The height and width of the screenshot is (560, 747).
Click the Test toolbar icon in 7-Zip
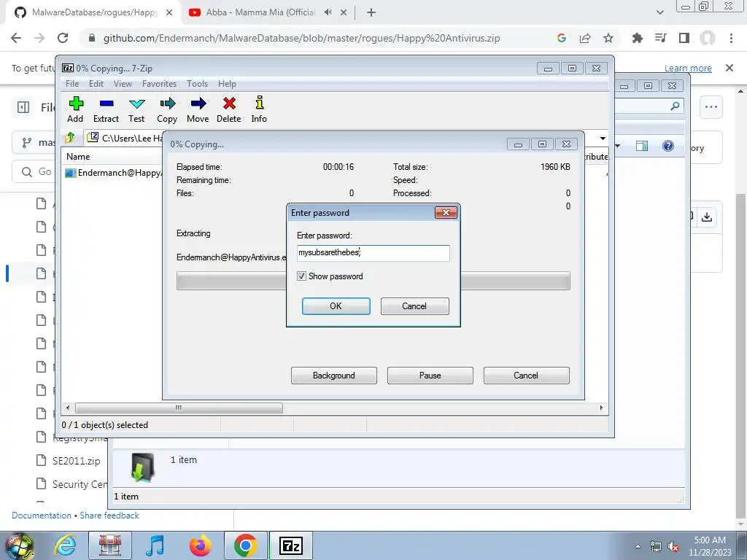coord(136,109)
